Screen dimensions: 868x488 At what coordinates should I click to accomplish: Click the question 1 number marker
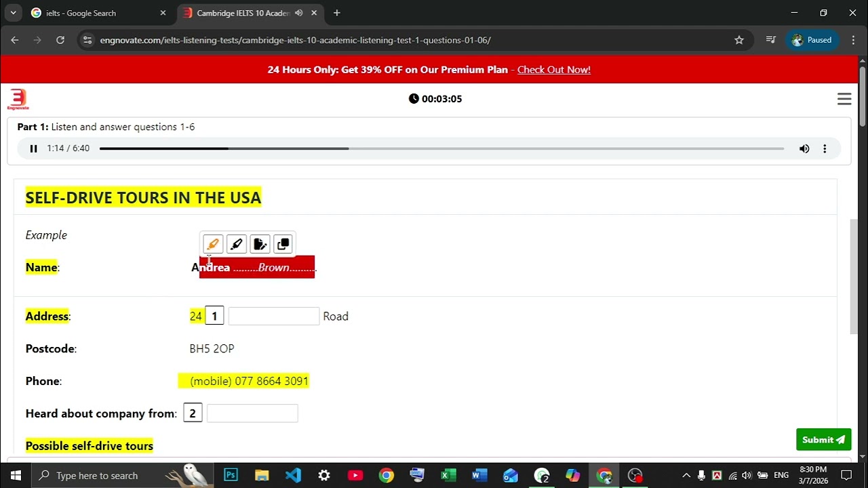[x=214, y=316]
